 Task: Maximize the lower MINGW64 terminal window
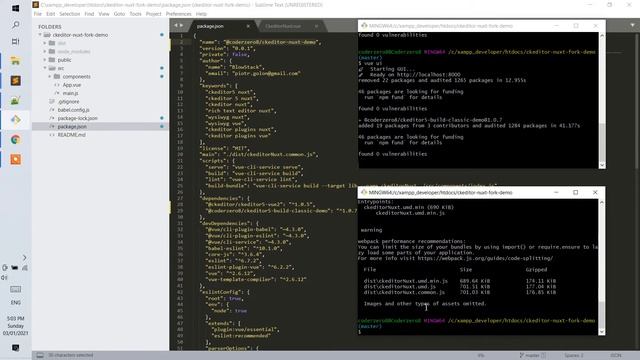tap(576, 192)
